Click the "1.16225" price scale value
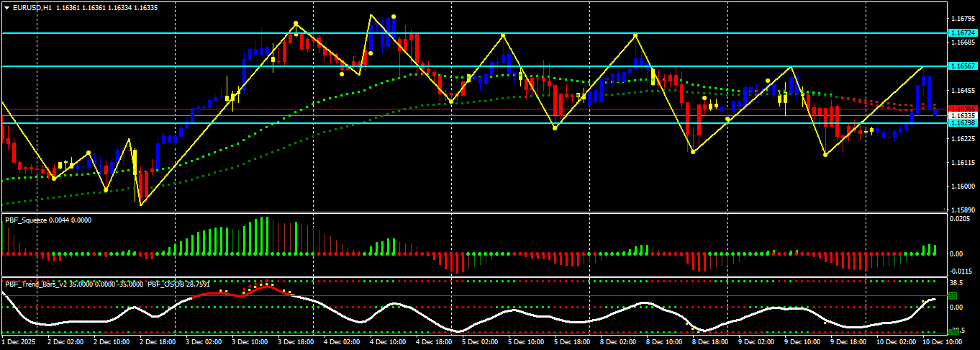Viewport: 980px width, 350px height. [x=962, y=139]
